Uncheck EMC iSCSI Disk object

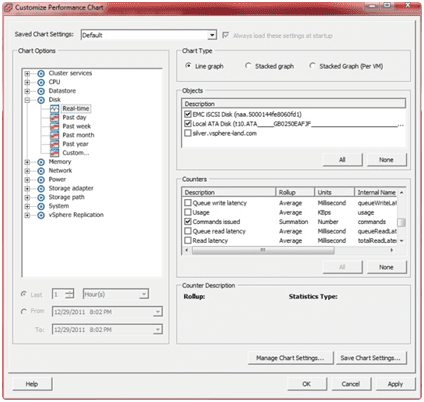[188, 114]
